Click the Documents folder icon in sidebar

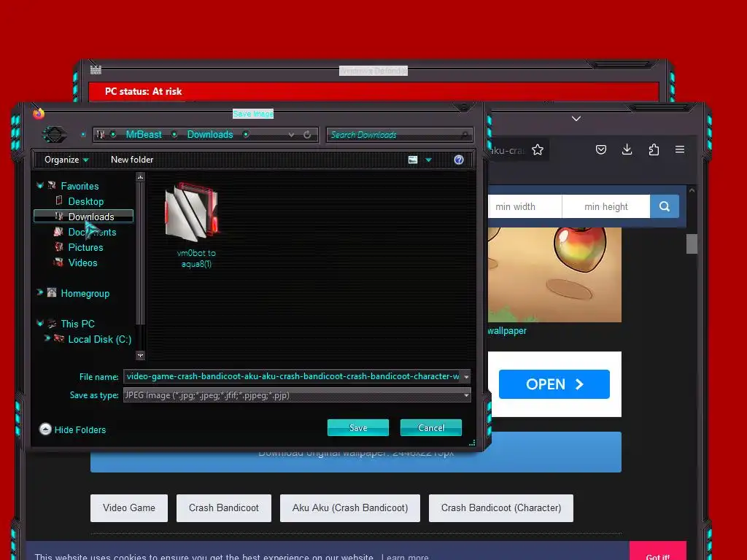58,232
